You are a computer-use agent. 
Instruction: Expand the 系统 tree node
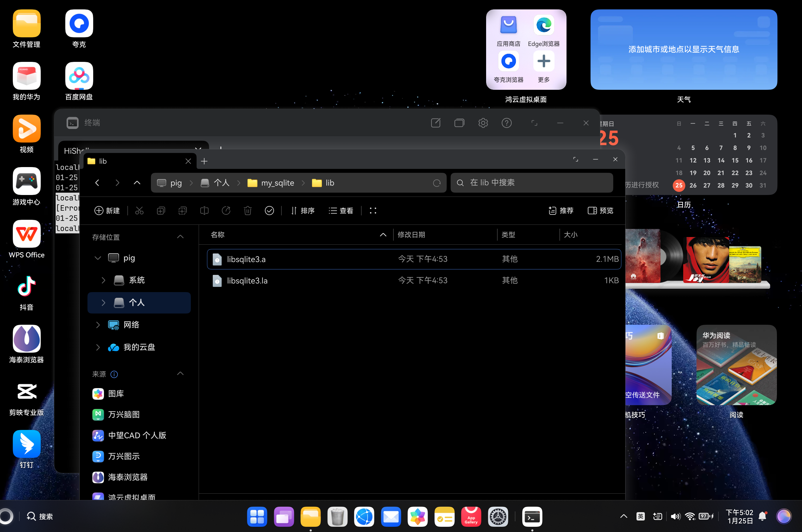click(103, 280)
